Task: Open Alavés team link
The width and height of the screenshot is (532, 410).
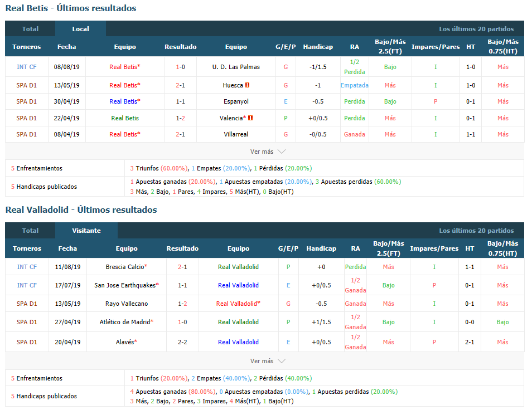Action: click(x=126, y=342)
